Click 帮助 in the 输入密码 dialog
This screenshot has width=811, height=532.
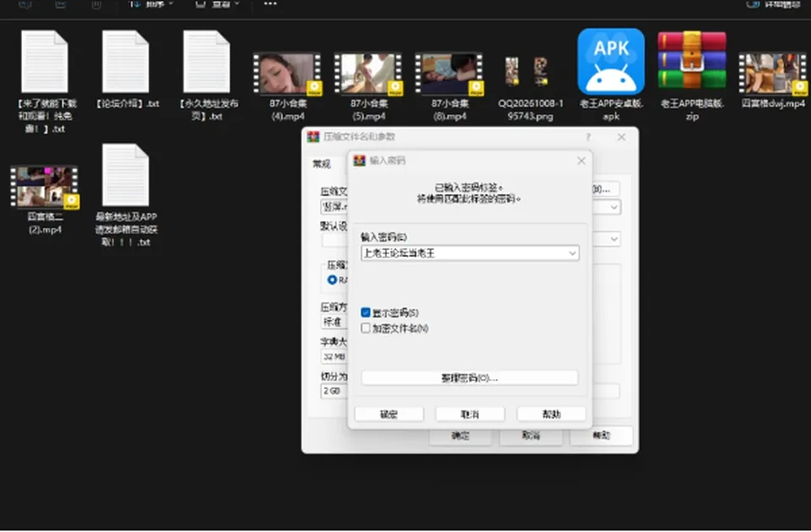(552, 414)
